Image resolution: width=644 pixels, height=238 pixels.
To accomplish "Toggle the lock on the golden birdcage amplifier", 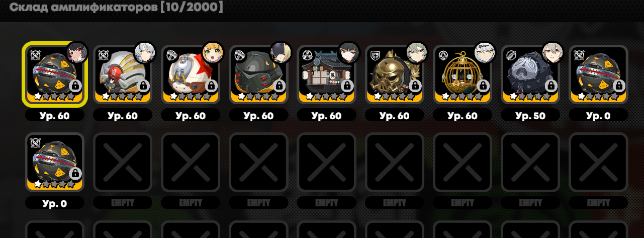I will click(x=482, y=86).
